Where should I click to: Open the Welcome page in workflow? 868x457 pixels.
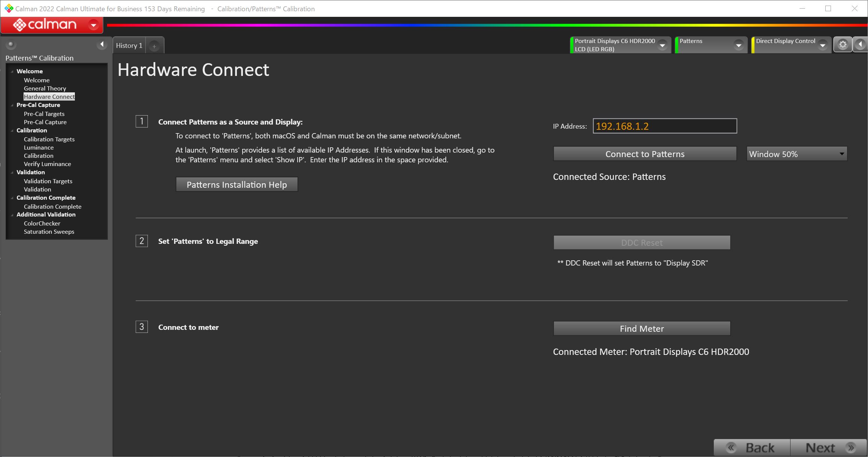37,80
